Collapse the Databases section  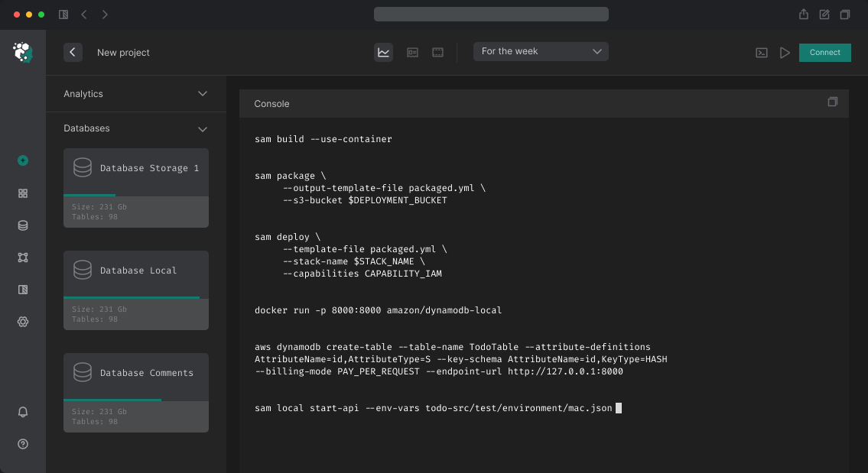tap(203, 128)
